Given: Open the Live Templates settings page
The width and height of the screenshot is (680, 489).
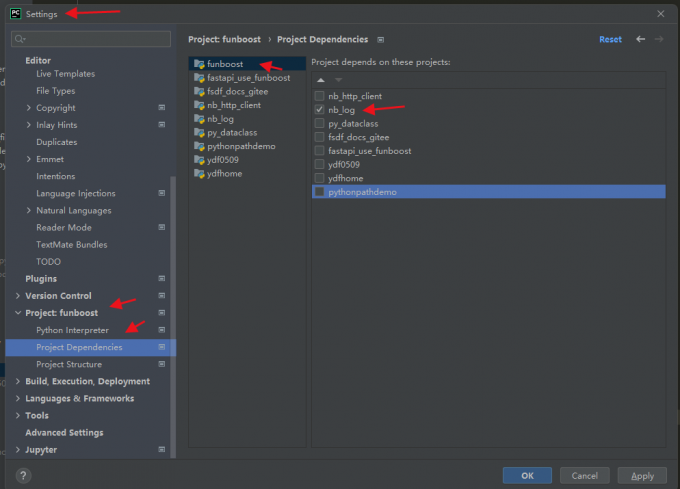Looking at the screenshot, I should (x=65, y=74).
